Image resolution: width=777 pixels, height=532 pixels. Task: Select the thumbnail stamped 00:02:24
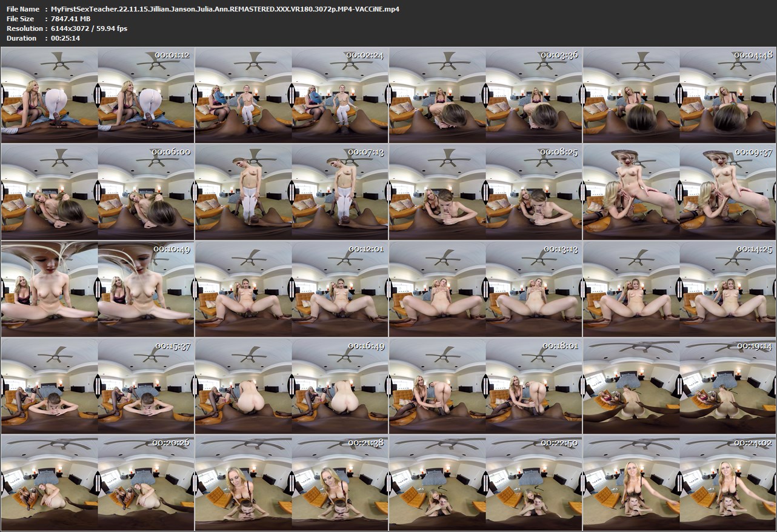(x=292, y=95)
